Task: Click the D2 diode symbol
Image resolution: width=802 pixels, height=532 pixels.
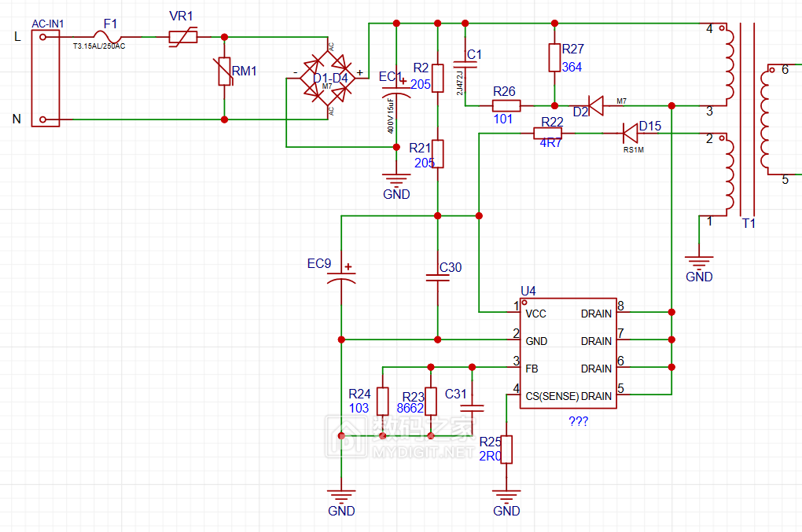Action: pos(595,105)
